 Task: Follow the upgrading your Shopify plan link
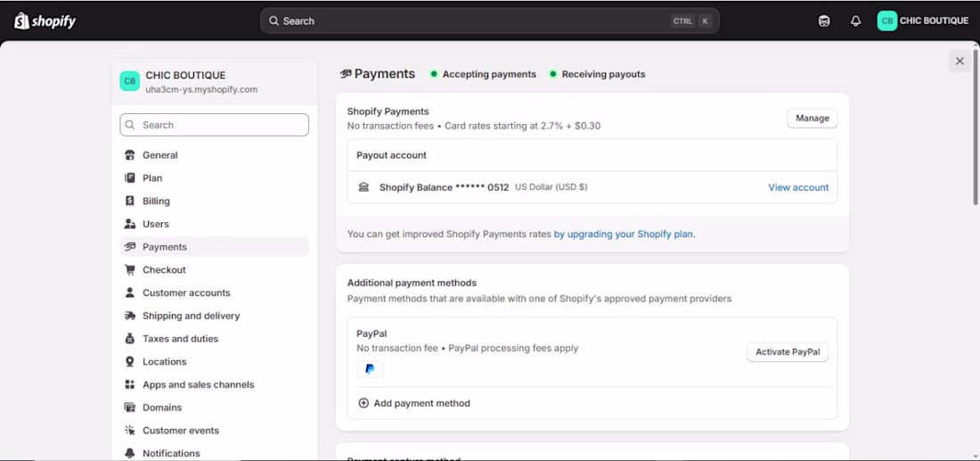[x=624, y=235]
